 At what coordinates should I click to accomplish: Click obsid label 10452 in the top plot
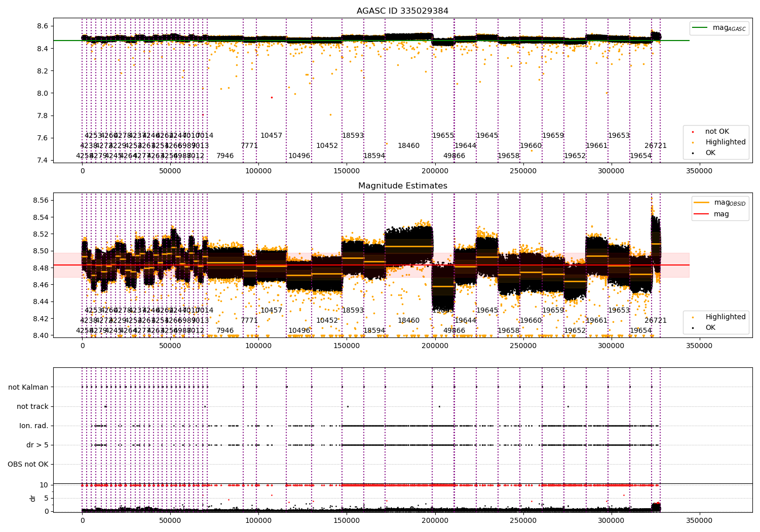tap(327, 145)
